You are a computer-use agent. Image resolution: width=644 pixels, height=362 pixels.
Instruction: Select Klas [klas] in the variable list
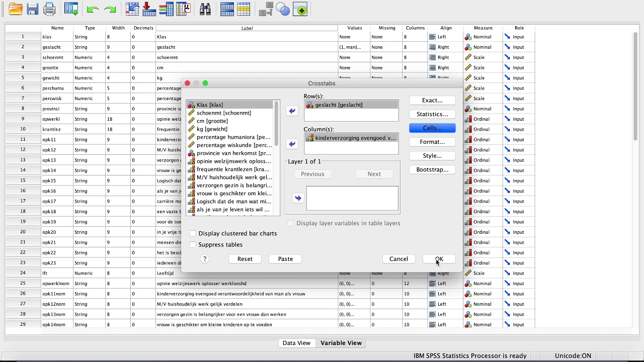click(x=230, y=105)
